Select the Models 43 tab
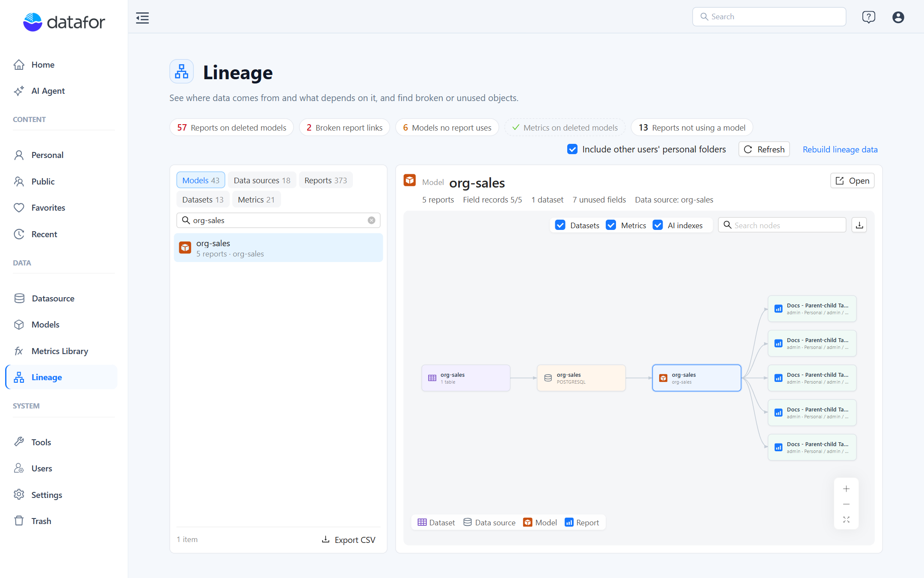This screenshot has width=924, height=578. (201, 180)
